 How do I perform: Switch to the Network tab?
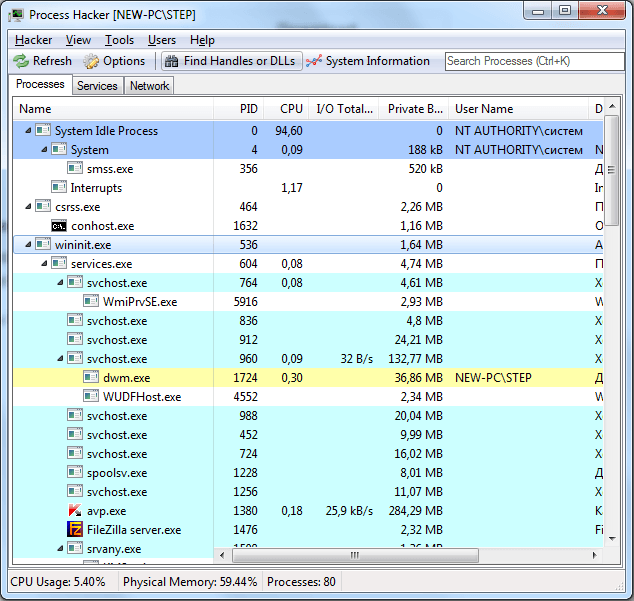[149, 86]
